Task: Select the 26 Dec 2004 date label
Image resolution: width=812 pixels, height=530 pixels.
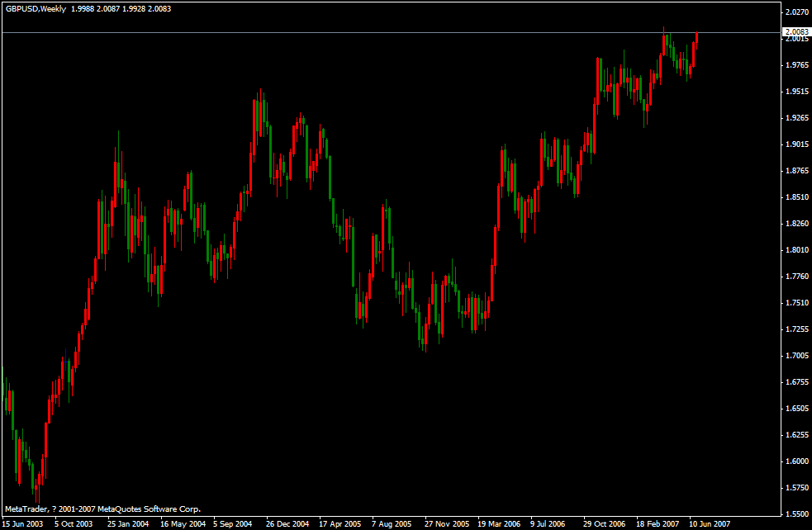Action: click(287, 523)
